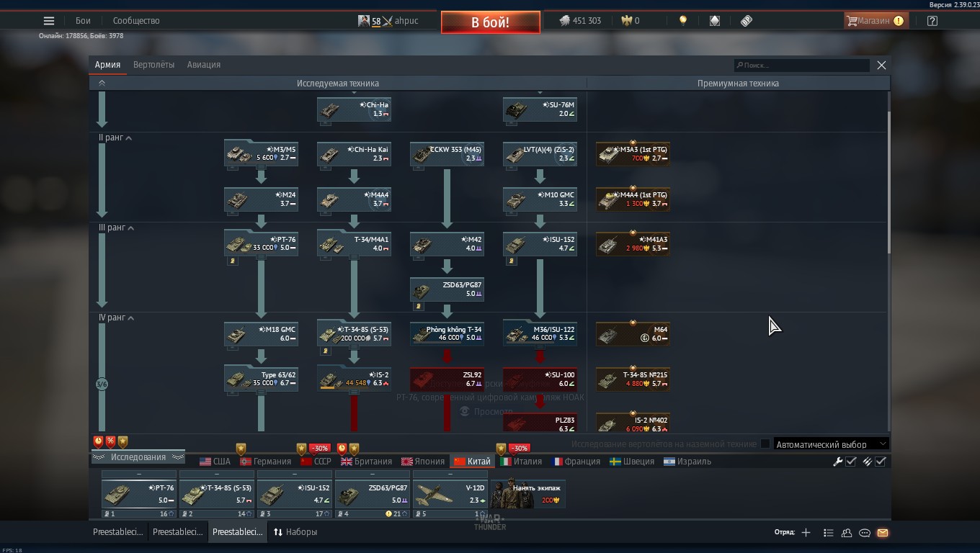
Task: Select the premium M41A3 vehicle card
Action: pos(633,244)
